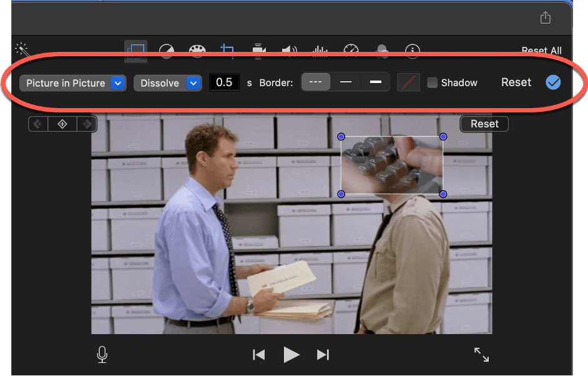
Task: Open the Dissolve transition dropdown
Action: coord(168,83)
